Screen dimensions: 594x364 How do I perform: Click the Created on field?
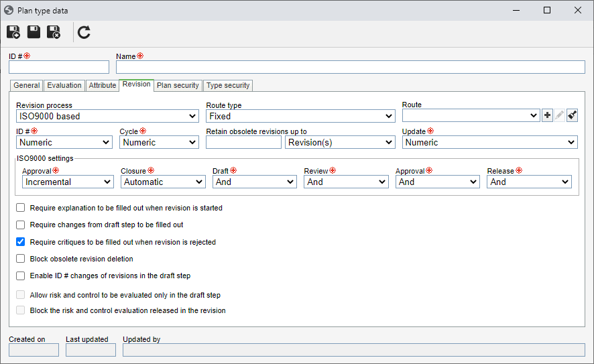[34, 350]
